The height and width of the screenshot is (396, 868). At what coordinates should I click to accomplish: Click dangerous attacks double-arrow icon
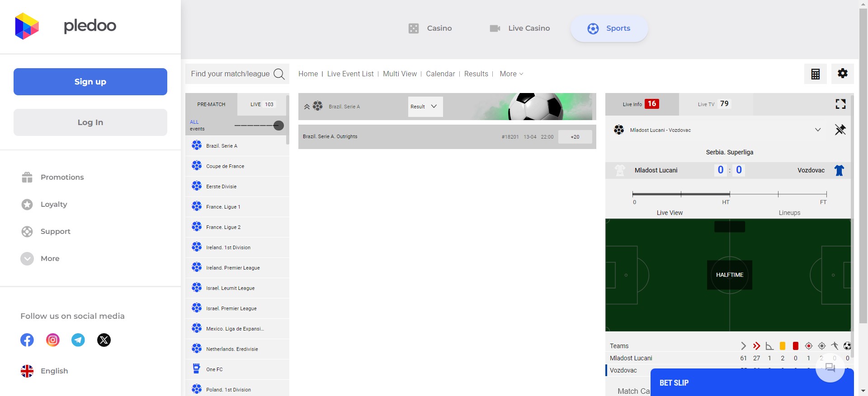[x=756, y=346]
